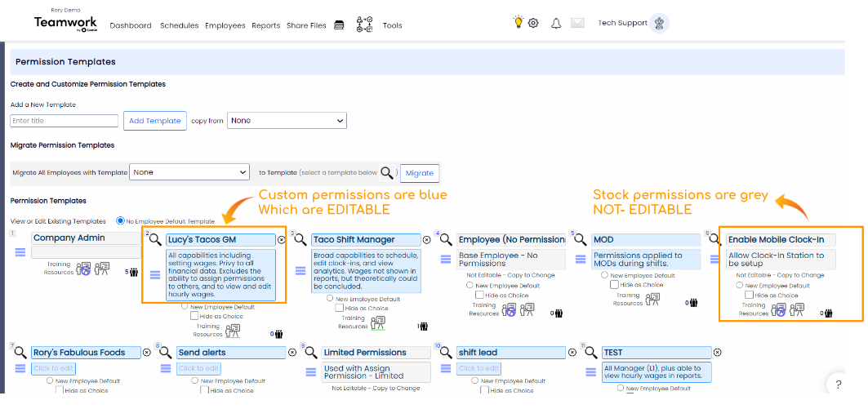Click to edit shift lead description
868x409 pixels.
pos(479,369)
